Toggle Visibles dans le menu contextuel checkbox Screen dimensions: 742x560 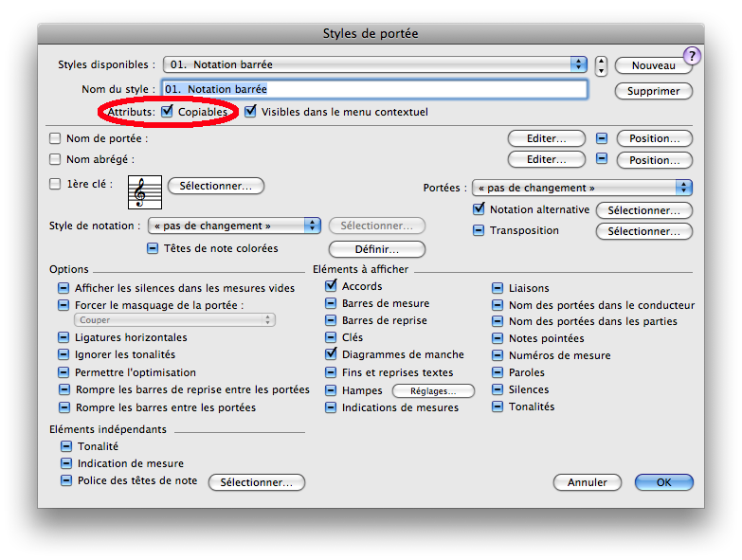[x=250, y=112]
